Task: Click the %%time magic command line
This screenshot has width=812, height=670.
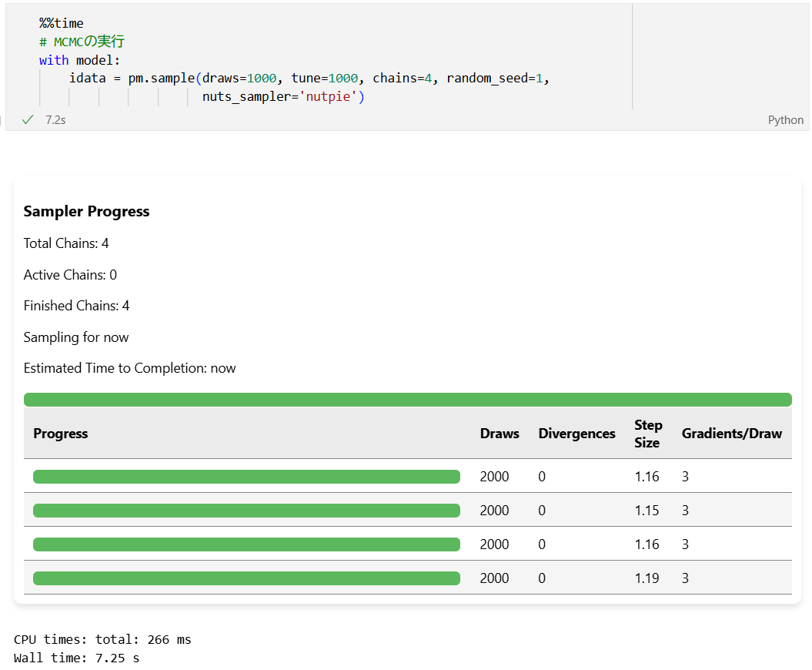Action: pyautogui.click(x=61, y=23)
